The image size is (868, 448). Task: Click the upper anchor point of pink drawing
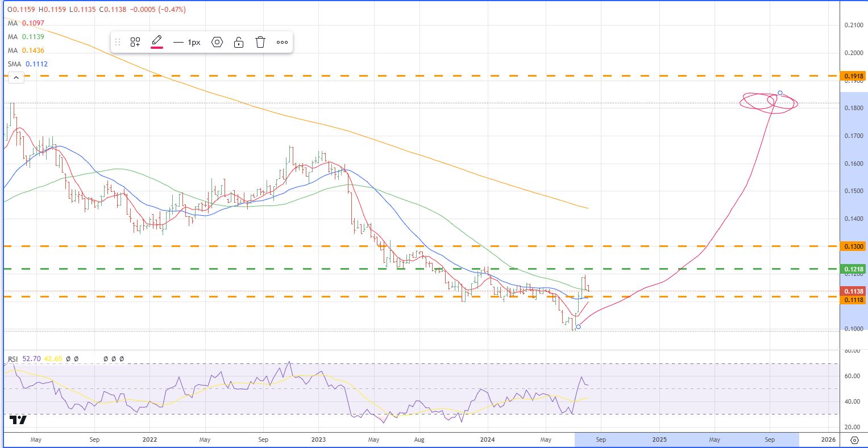(x=780, y=93)
